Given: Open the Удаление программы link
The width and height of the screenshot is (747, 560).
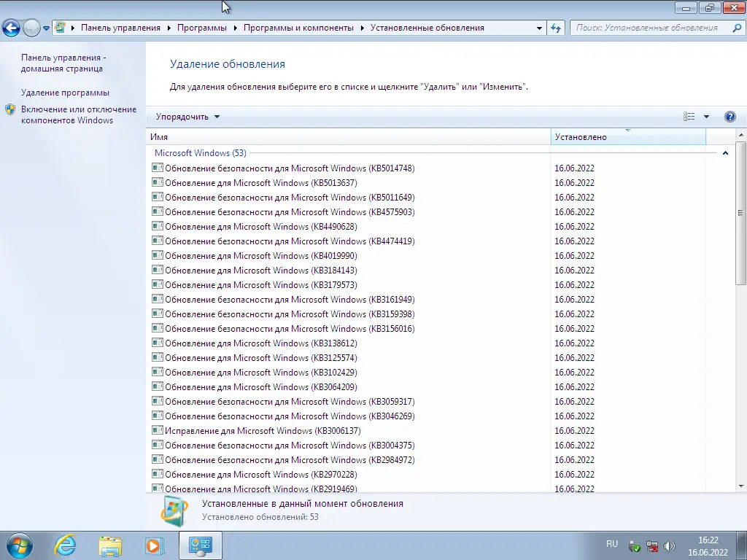Looking at the screenshot, I should (65, 93).
